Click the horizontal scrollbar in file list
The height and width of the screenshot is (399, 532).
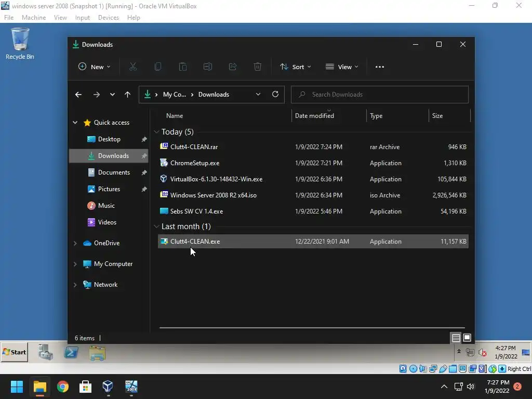[312, 328]
